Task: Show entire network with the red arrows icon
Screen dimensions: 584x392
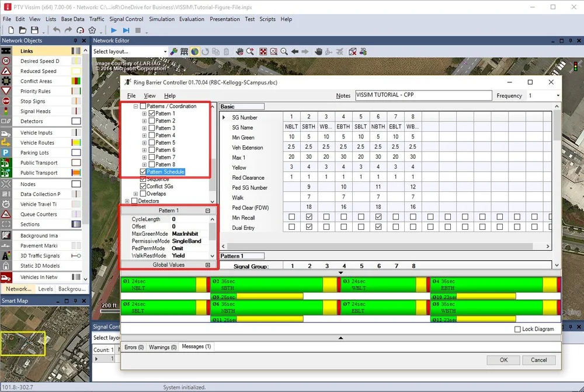Action: point(263,51)
